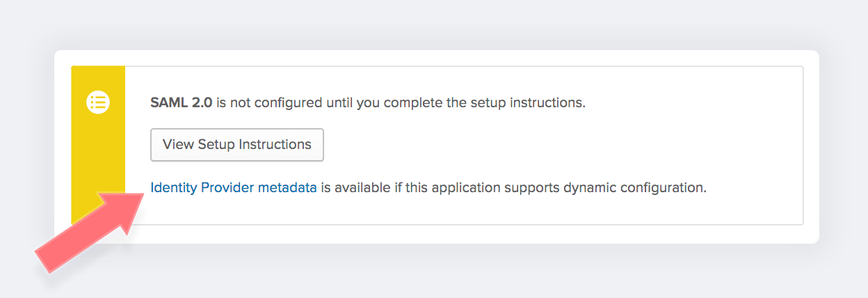
Task: Click the word "Setup" on the button
Action: 216,145
